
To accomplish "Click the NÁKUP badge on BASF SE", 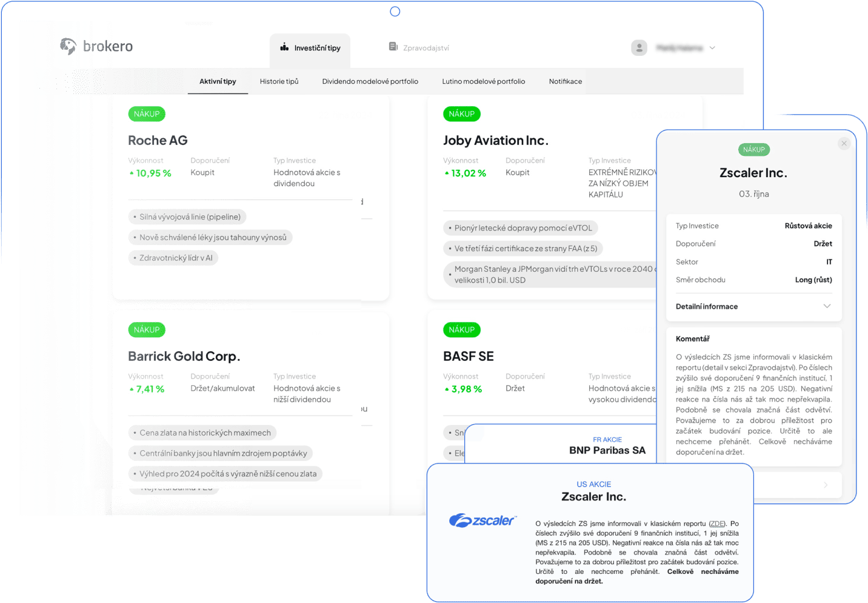I will point(461,330).
